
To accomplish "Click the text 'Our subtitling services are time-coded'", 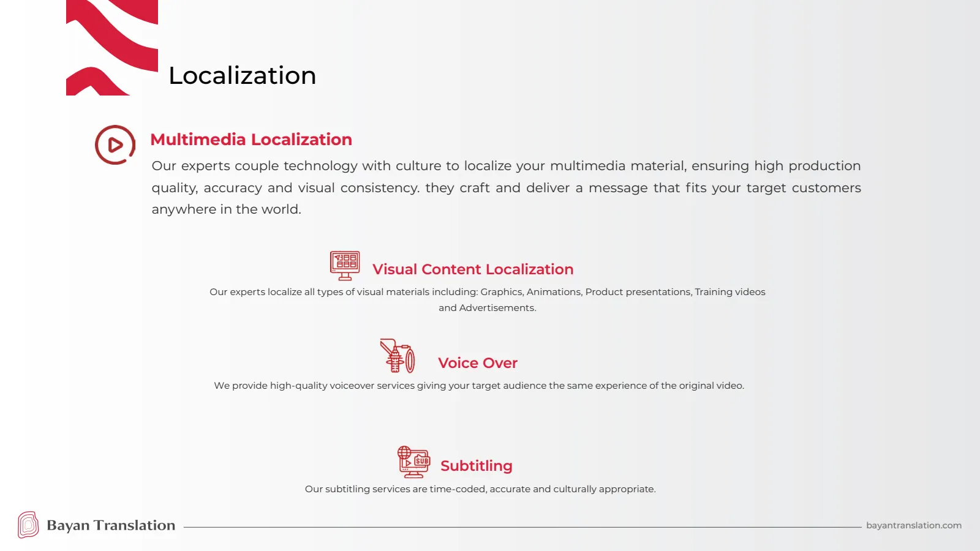I will point(480,489).
